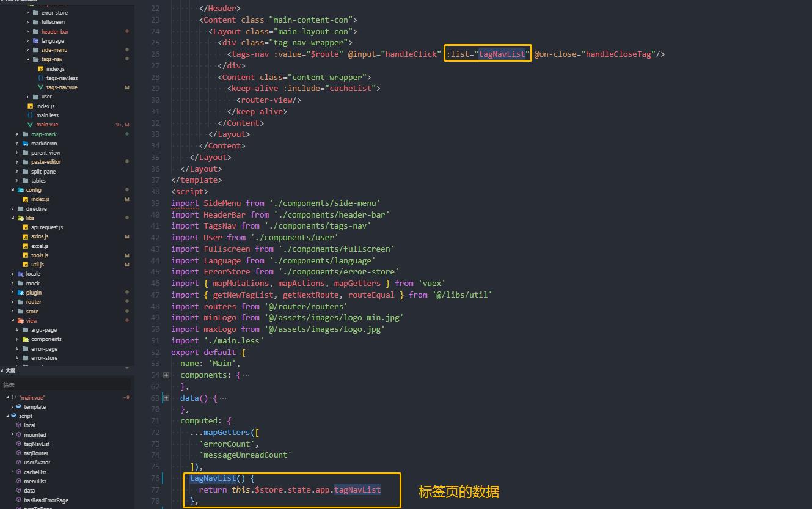The image size is (812, 509).
Task: Open the user folder under components
Action: pyautogui.click(x=46, y=97)
